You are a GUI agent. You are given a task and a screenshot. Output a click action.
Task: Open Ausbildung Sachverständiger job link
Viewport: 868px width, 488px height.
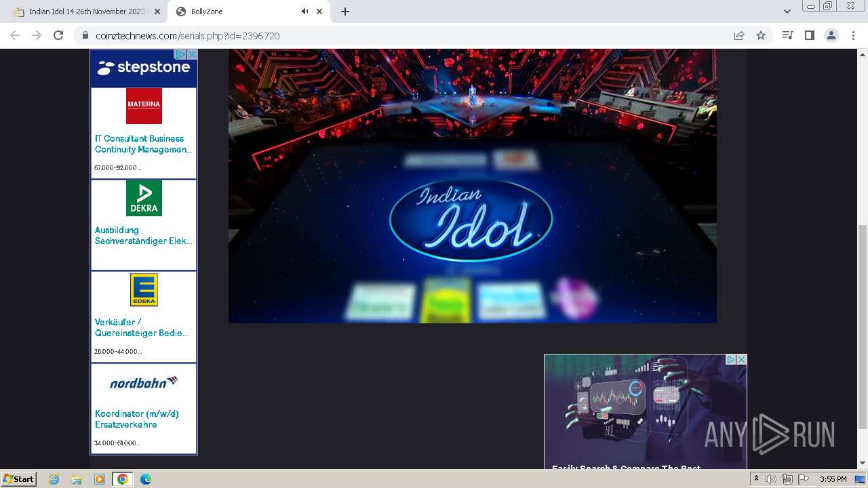(x=143, y=235)
